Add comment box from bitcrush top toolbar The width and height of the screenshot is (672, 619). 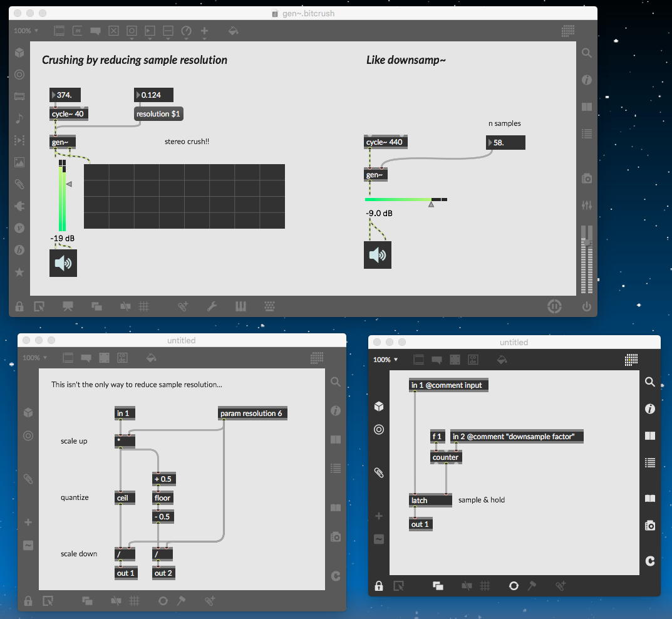point(95,31)
